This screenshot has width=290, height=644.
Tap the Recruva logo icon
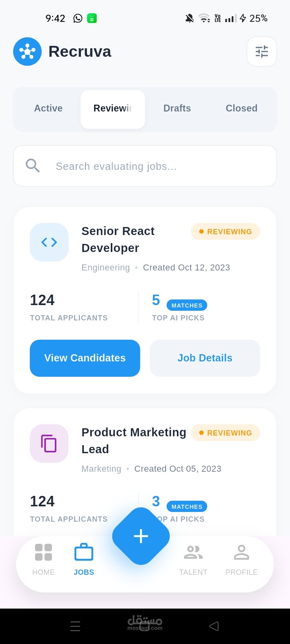pyautogui.click(x=27, y=52)
